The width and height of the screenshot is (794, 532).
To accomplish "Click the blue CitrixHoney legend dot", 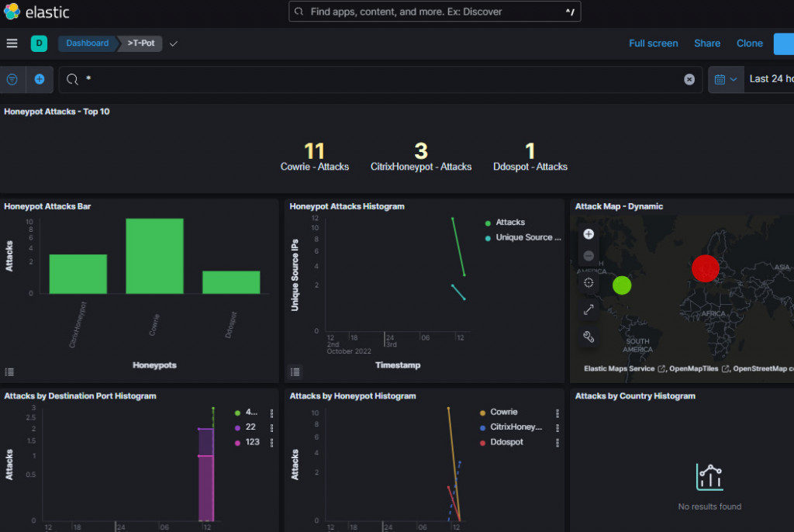I will point(482,427).
